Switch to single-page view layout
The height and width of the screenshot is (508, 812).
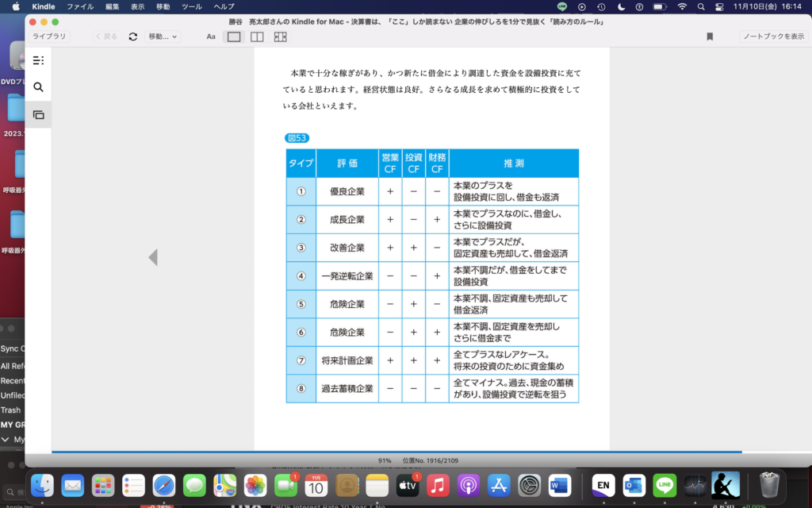234,37
